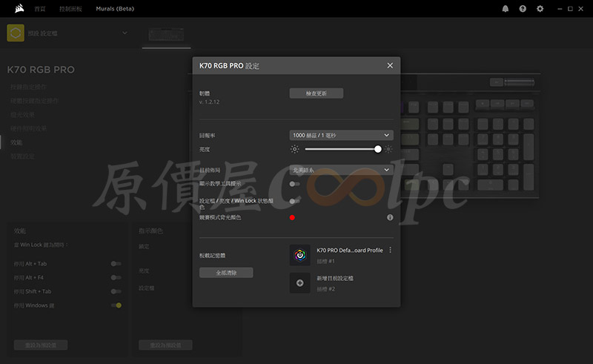
Task: Click reset-to-default button in 指示顏色 panel
Action: tap(165, 345)
